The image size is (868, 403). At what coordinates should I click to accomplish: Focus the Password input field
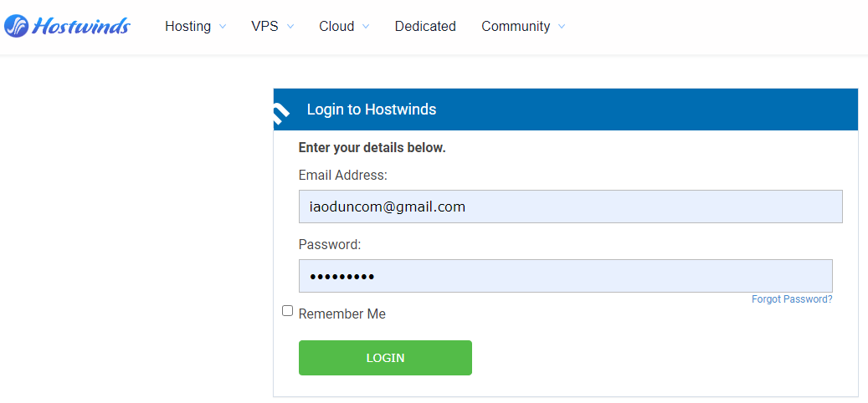[x=565, y=276]
